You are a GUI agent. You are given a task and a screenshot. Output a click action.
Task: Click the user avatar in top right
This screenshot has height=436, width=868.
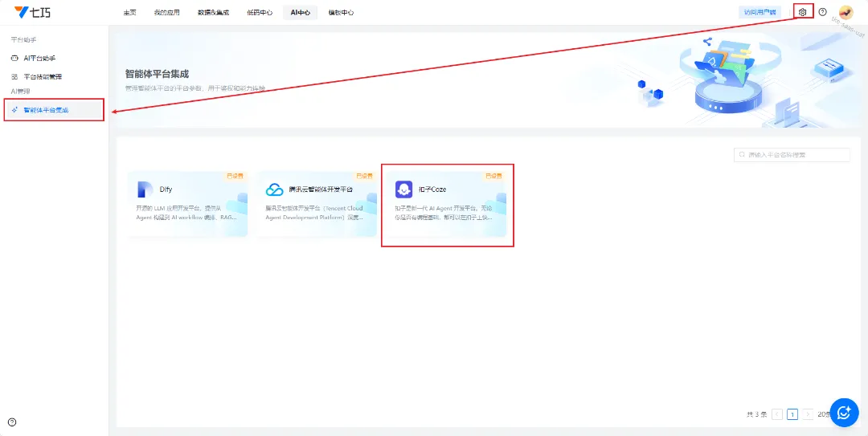point(845,12)
